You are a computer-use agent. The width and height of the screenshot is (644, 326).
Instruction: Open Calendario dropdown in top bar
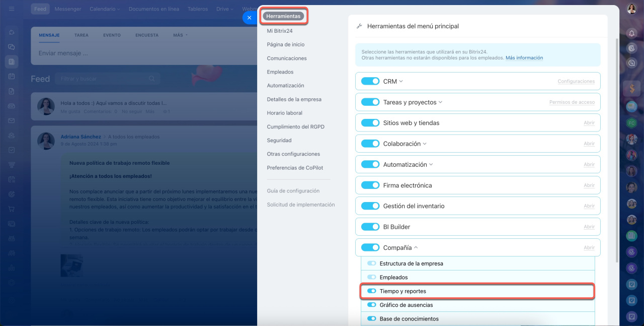105,9
